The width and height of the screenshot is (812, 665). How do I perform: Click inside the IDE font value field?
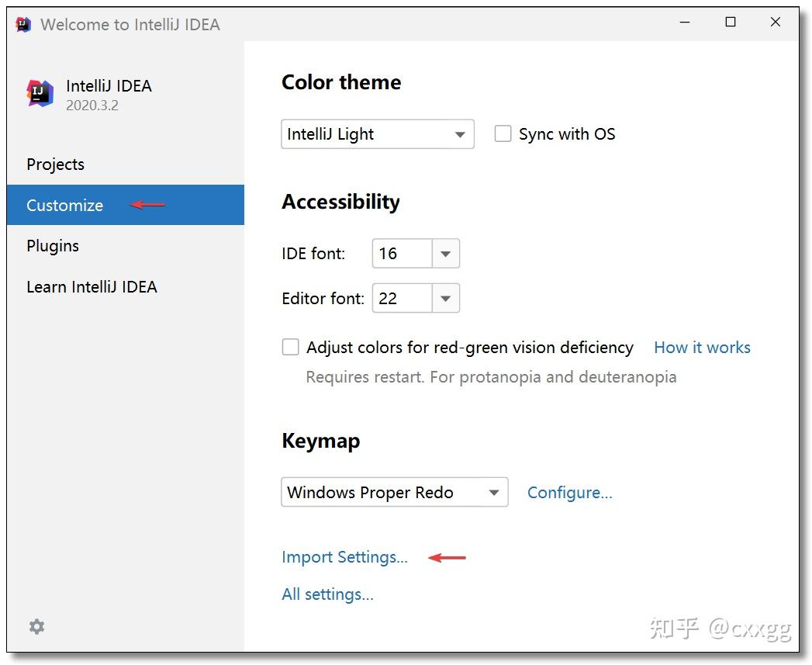403,253
